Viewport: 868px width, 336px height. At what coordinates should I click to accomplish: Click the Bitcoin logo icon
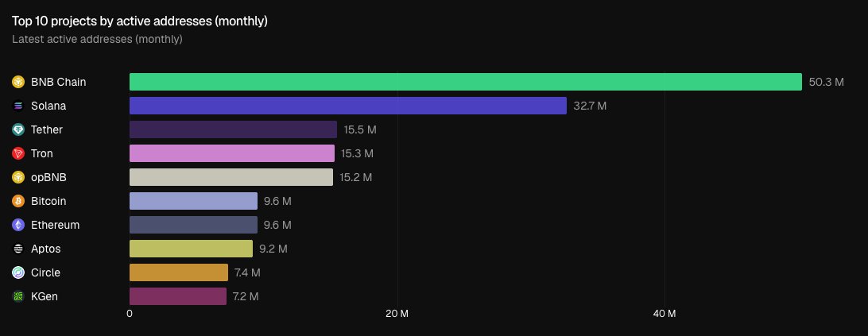click(x=18, y=201)
